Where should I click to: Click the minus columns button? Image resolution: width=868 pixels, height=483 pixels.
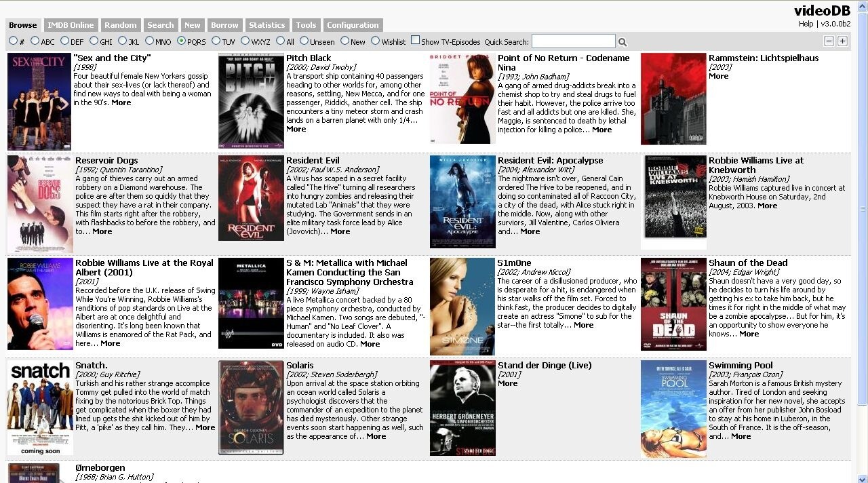click(x=829, y=41)
